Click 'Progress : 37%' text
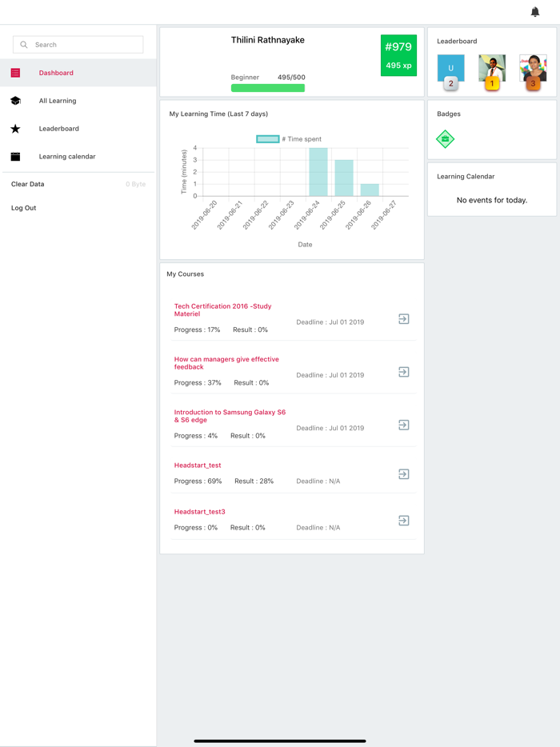The width and height of the screenshot is (560, 747). coord(198,382)
